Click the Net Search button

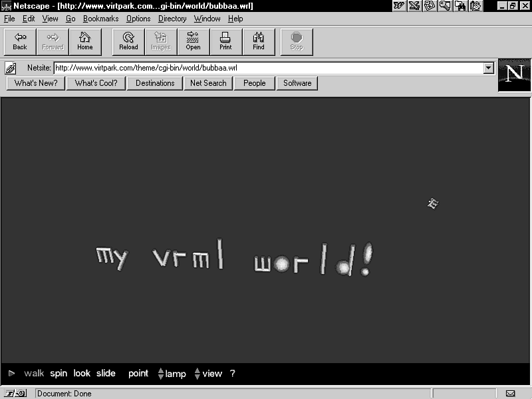pos(208,83)
